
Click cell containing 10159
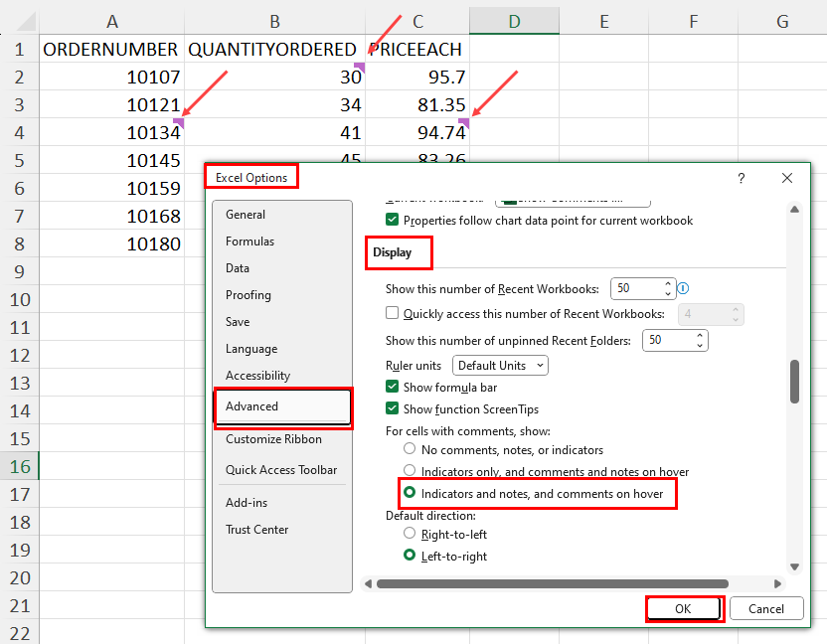click(111, 188)
